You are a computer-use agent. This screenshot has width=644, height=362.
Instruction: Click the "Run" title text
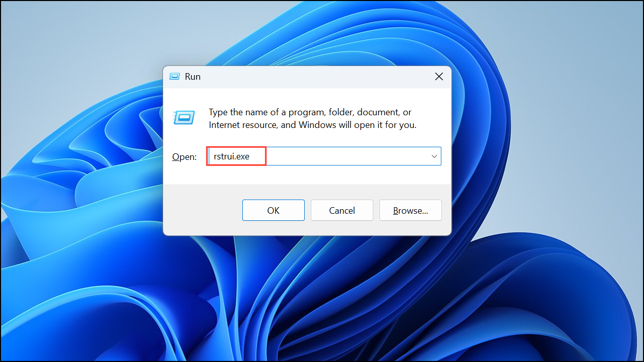pyautogui.click(x=192, y=77)
